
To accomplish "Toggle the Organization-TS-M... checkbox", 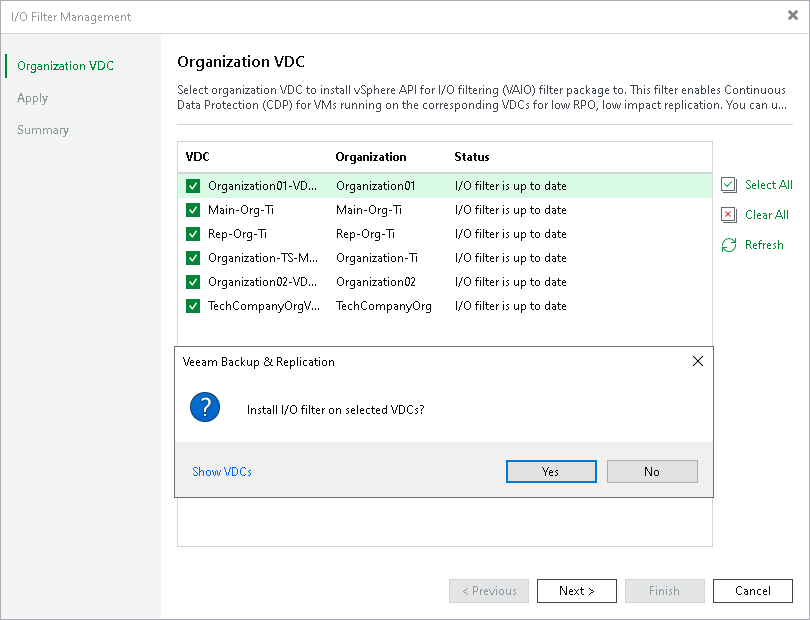I will (x=193, y=258).
